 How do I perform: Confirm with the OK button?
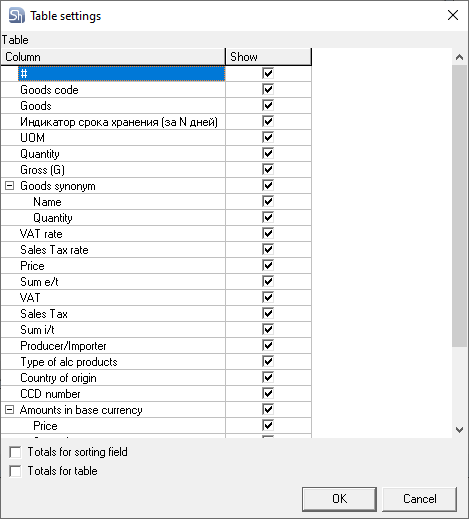coord(339,499)
